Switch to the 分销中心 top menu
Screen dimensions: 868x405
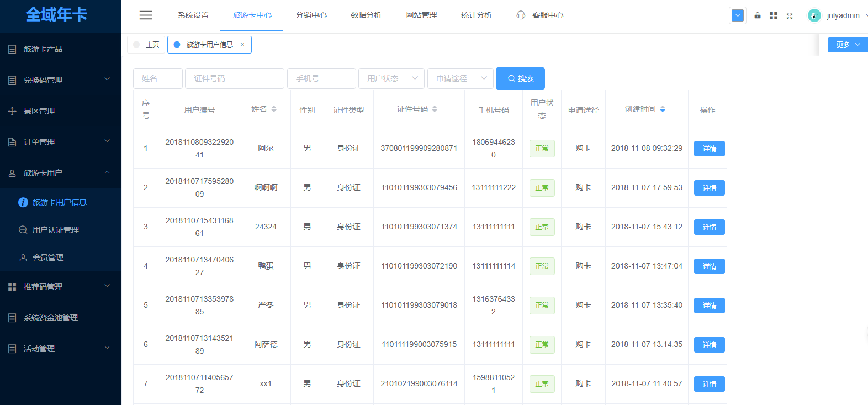pyautogui.click(x=311, y=15)
